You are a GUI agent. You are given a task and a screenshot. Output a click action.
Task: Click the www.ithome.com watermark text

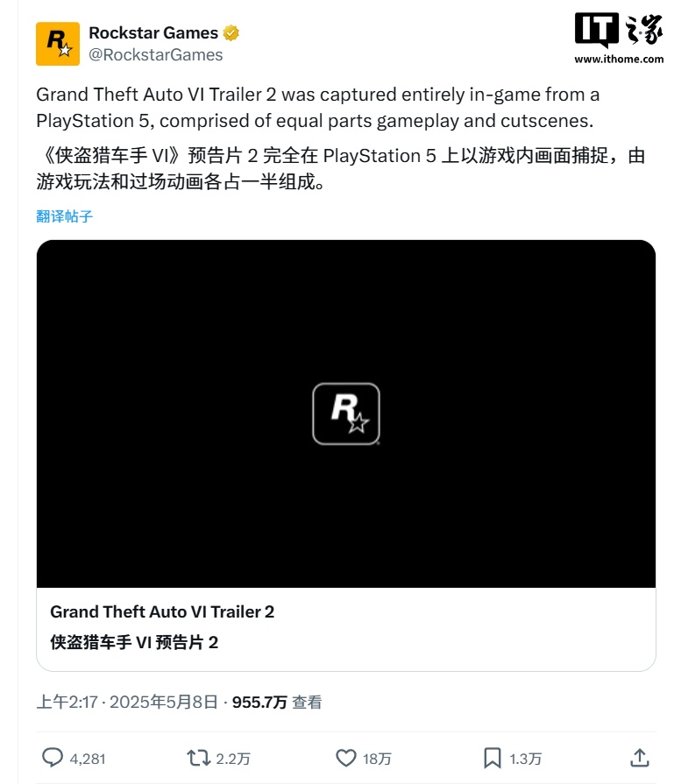[x=619, y=59]
